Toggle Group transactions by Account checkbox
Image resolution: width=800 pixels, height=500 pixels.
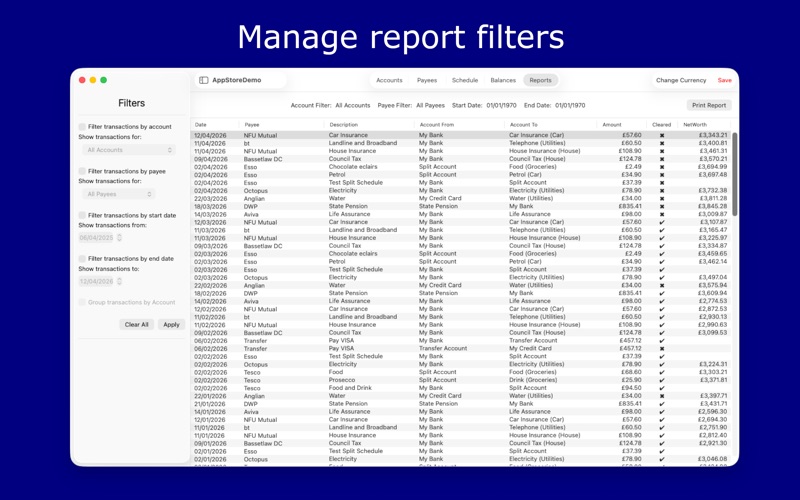tap(82, 303)
